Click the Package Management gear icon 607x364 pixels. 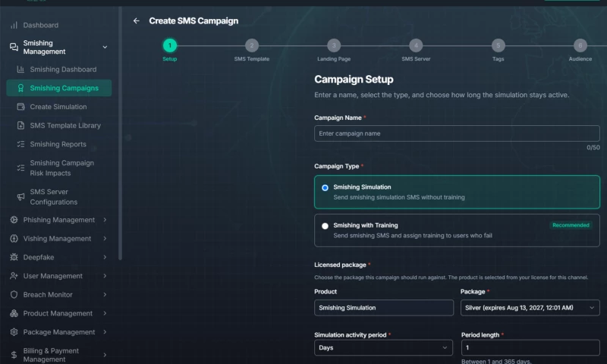coord(14,332)
